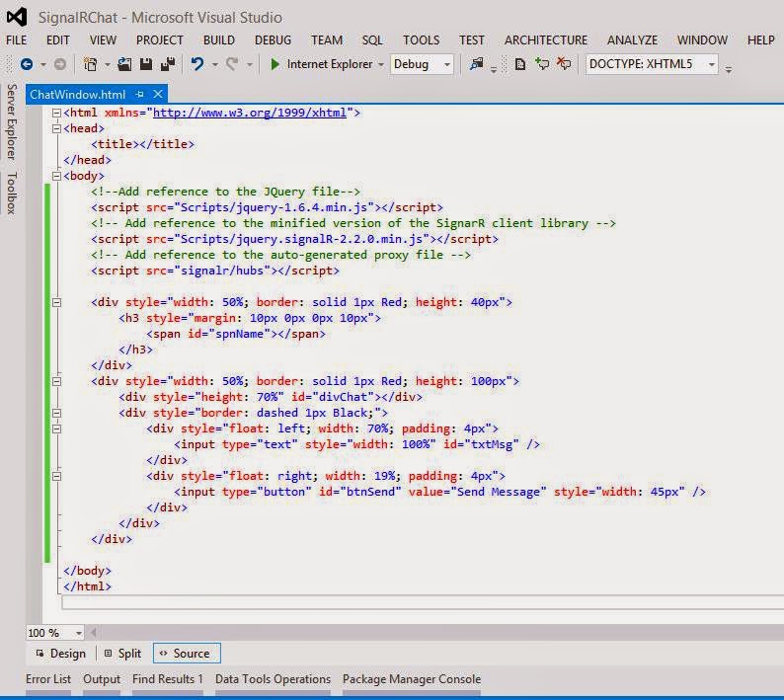The image size is (784, 700).
Task: Open the Error List panel tab
Action: [48, 679]
